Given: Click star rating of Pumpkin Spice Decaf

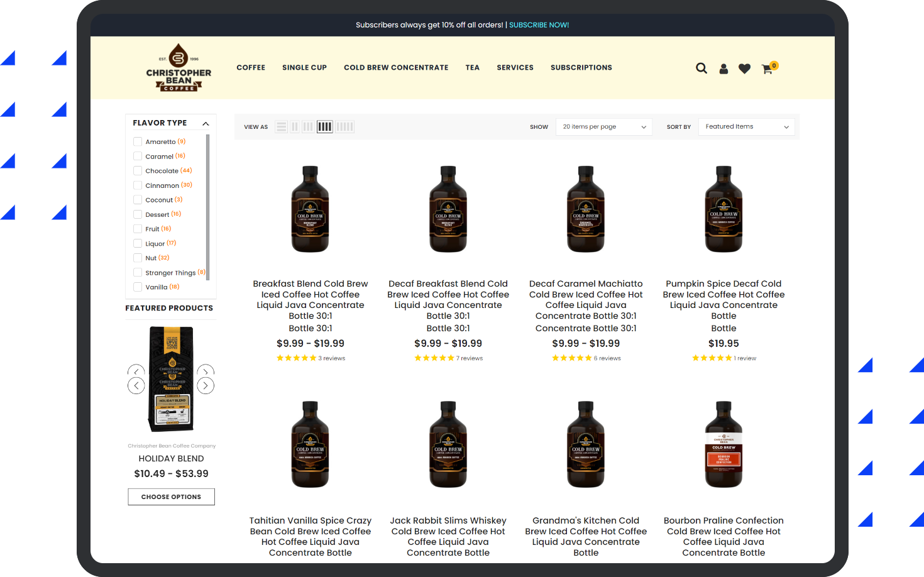Looking at the screenshot, I should [712, 358].
